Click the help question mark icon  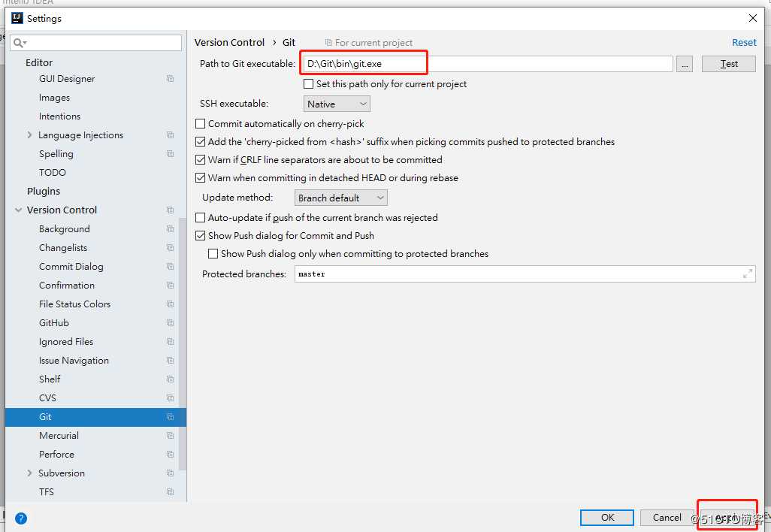(21, 518)
